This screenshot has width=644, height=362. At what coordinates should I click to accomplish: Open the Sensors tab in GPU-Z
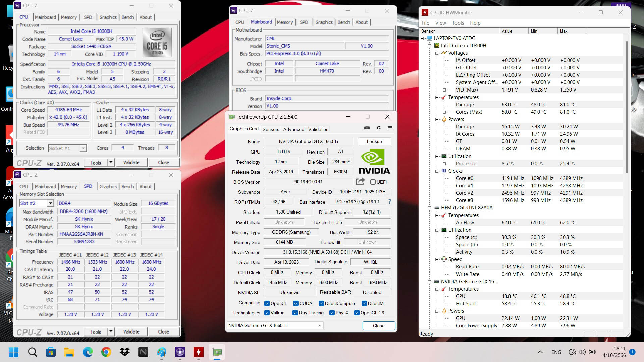click(x=271, y=129)
